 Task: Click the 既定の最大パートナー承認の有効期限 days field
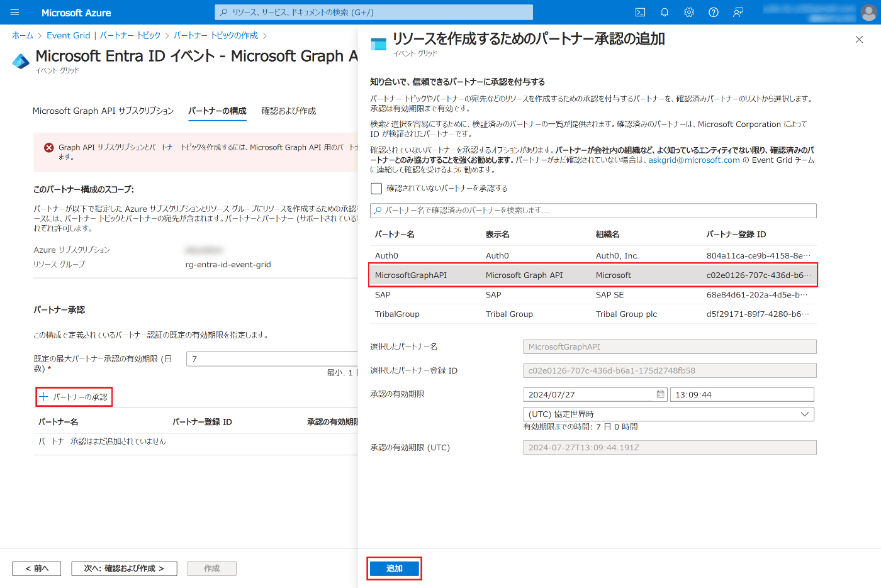[272, 358]
